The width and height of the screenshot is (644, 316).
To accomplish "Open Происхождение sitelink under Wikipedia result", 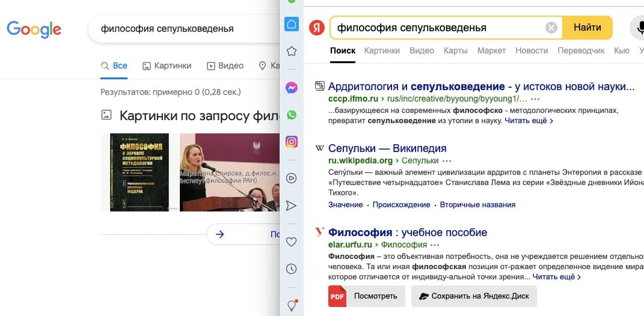I will 401,205.
